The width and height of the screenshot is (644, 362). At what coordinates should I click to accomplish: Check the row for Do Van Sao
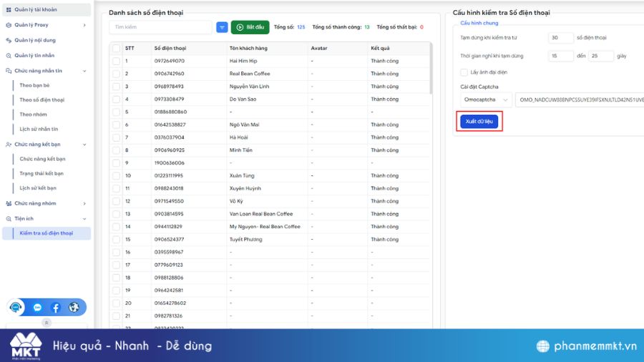click(116, 99)
